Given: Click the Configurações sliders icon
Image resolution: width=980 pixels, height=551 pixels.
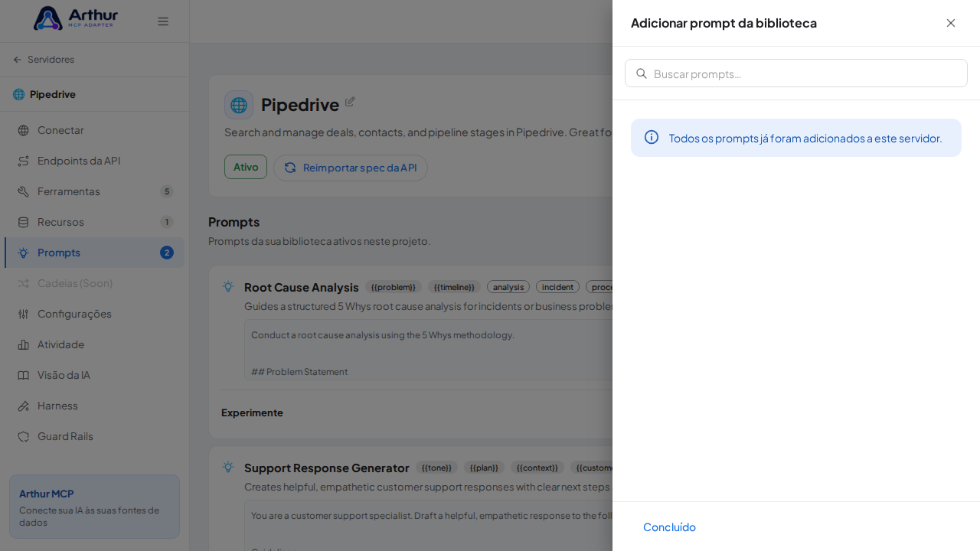Looking at the screenshot, I should pos(24,314).
